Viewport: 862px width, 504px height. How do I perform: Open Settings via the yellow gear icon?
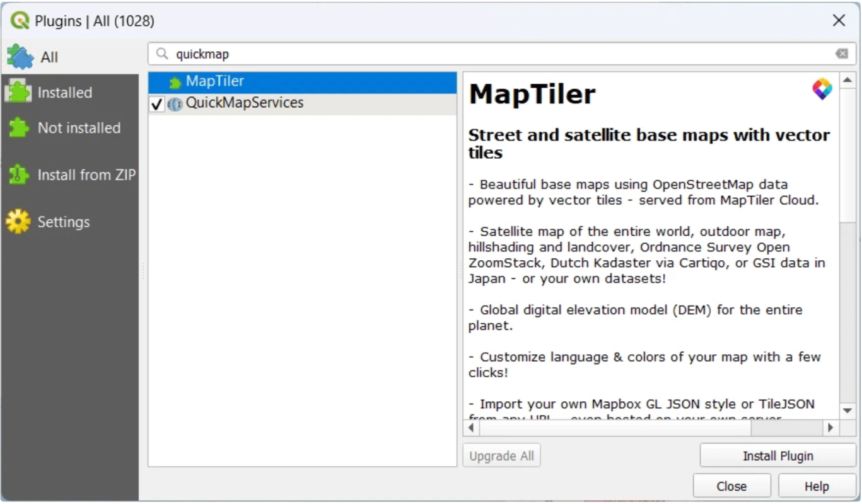point(19,222)
